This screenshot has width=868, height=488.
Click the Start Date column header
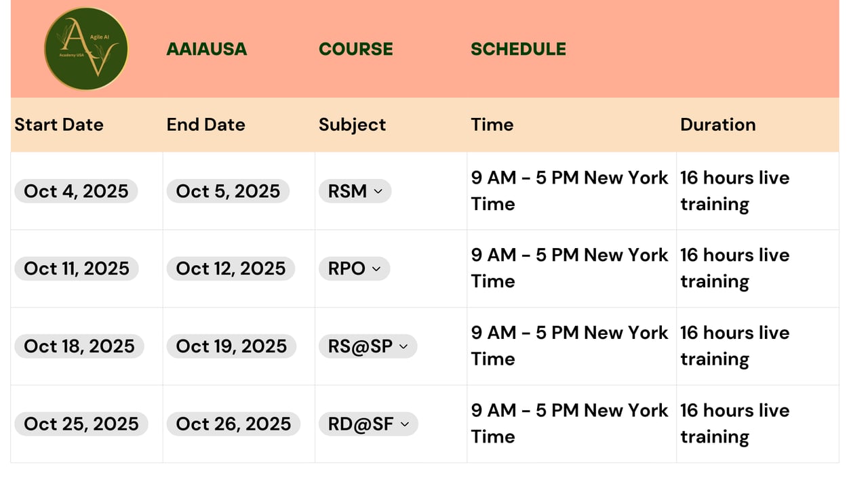[x=59, y=125]
